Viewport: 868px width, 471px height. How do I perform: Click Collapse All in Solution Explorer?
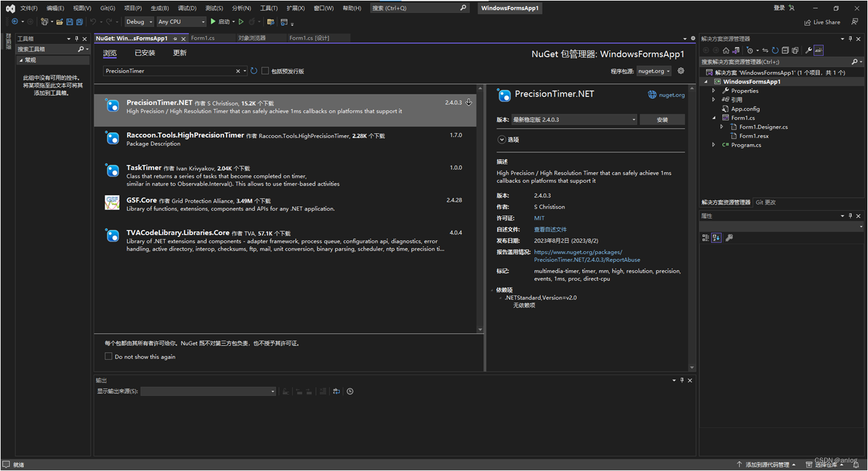point(785,50)
